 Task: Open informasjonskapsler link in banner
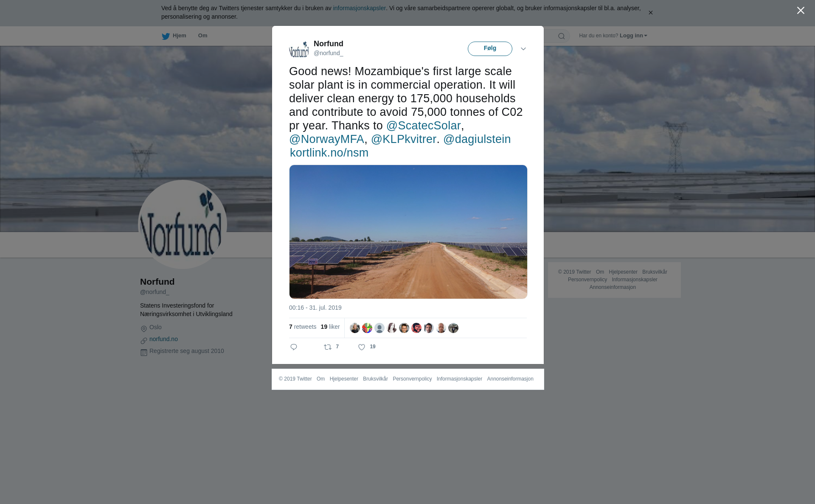[359, 8]
